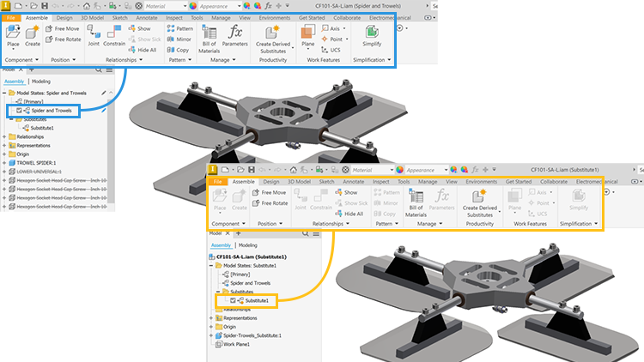644x362 pixels.
Task: Open Parameters fx in top window
Action: click(235, 36)
